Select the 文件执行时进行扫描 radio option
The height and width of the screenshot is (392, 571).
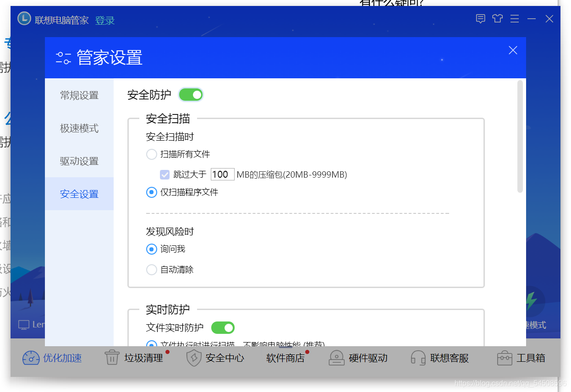151,344
